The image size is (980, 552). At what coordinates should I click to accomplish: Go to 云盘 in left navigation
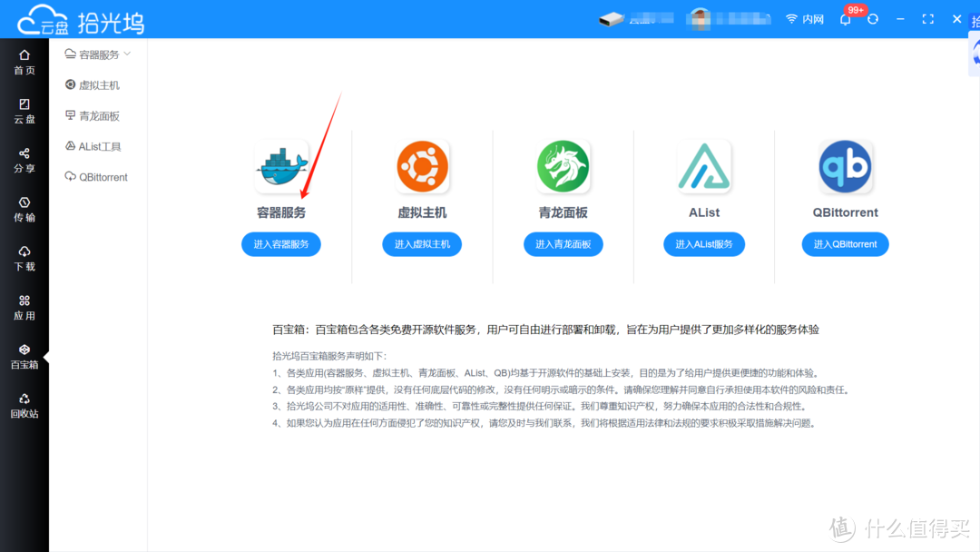[24, 111]
